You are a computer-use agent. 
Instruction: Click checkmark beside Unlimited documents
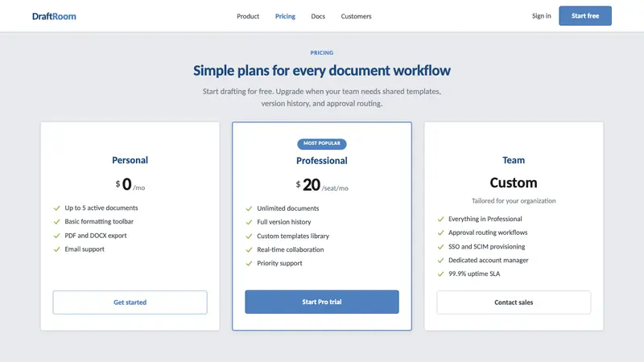coord(249,208)
